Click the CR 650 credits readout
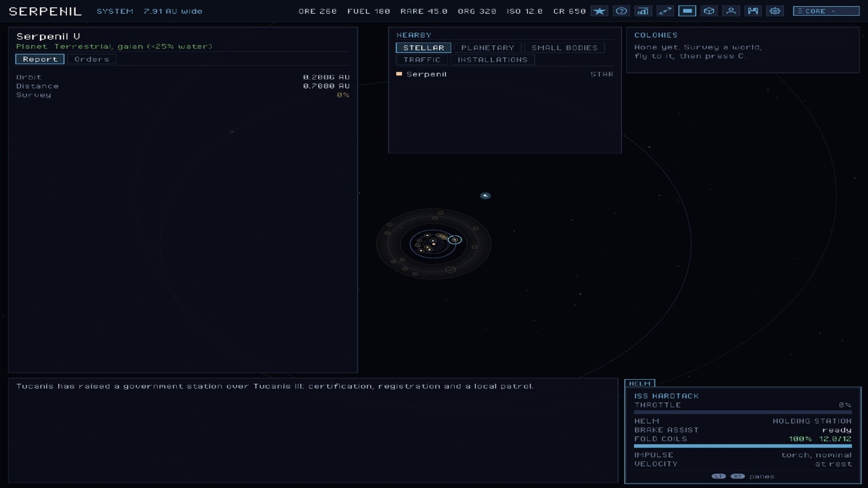 click(569, 11)
